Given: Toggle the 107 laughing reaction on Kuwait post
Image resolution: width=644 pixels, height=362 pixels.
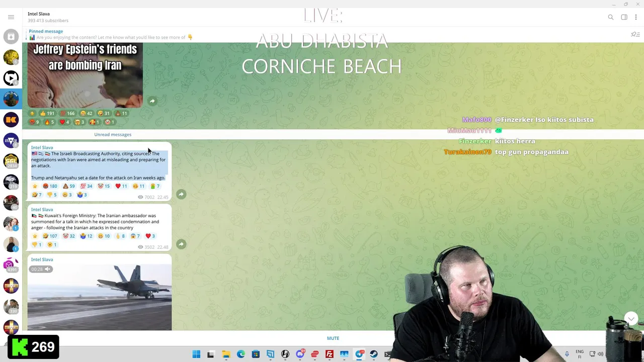Looking at the screenshot, I should coord(50,236).
